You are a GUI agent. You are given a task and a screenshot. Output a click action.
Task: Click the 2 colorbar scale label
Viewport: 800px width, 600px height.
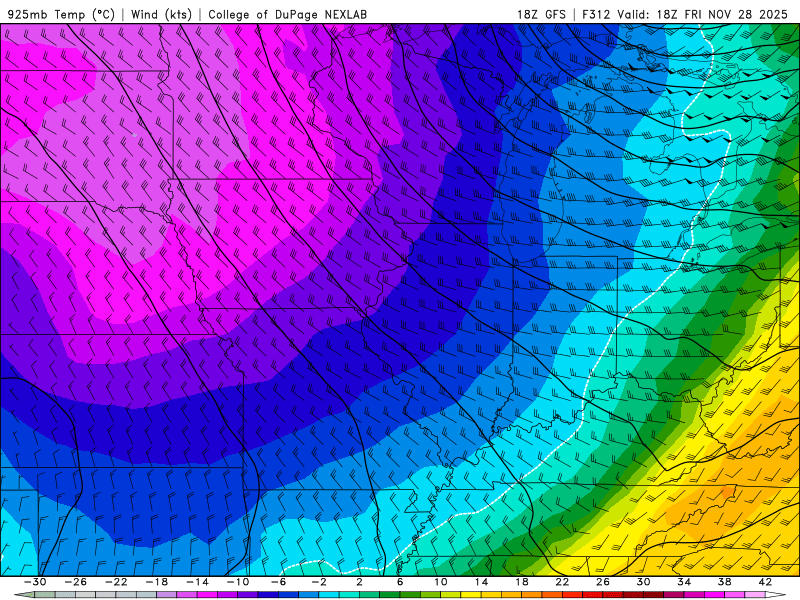(x=360, y=582)
